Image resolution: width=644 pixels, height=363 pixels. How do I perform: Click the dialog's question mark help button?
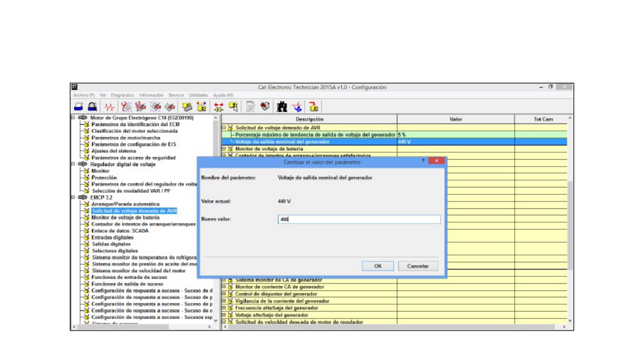tap(423, 161)
